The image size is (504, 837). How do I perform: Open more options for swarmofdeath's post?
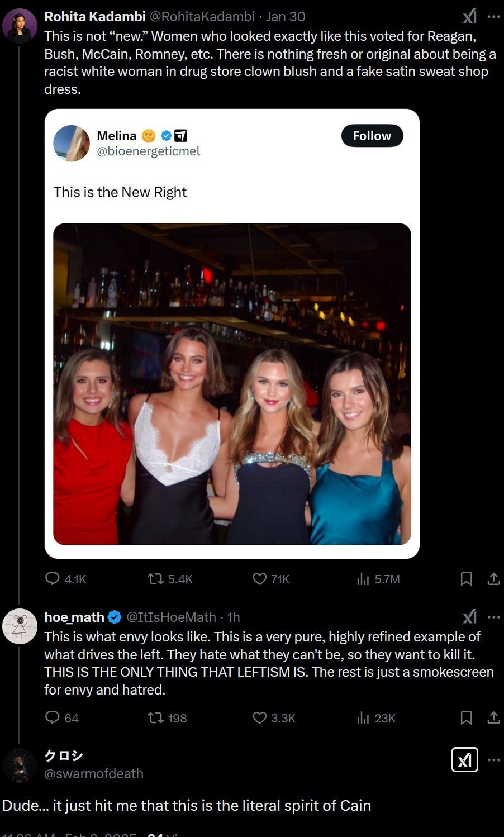(x=493, y=760)
